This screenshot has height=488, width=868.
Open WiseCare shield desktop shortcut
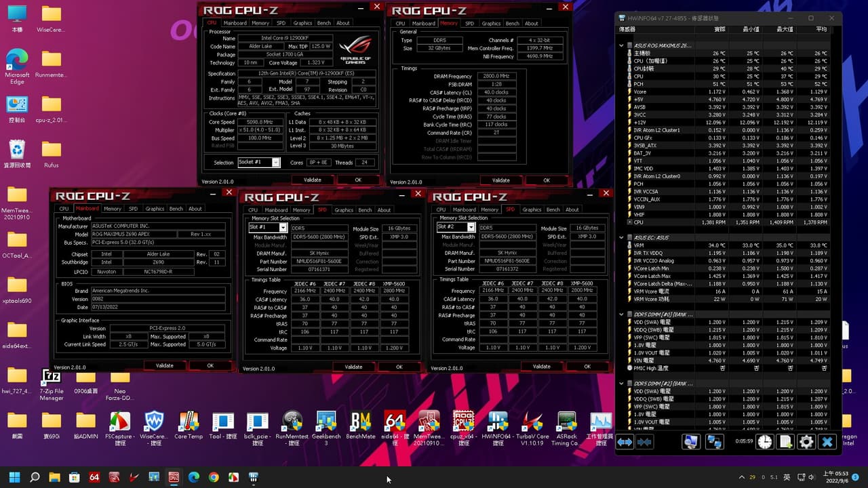point(154,427)
